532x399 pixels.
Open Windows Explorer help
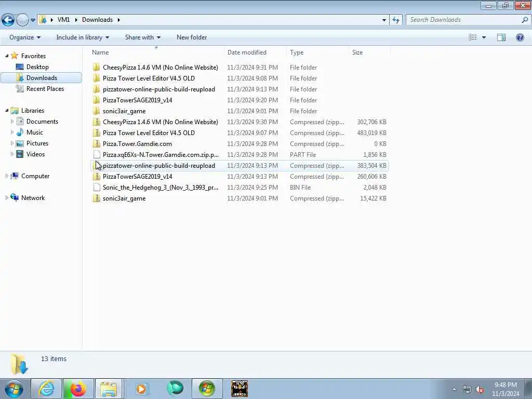click(520, 37)
